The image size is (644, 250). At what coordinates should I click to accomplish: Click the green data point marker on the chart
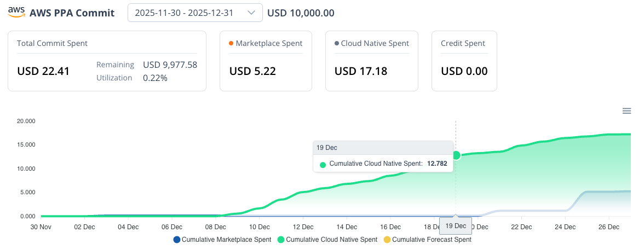point(456,155)
